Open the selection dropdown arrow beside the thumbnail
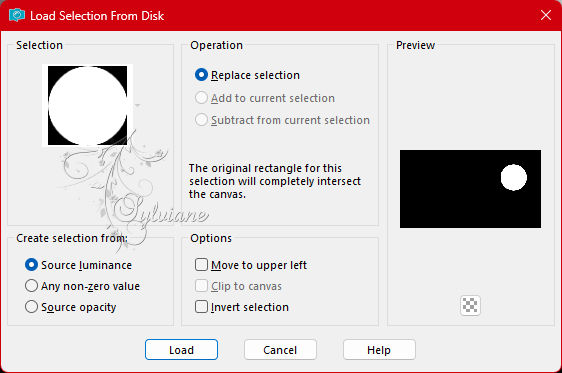Image resolution: width=562 pixels, height=373 pixels. point(137,105)
